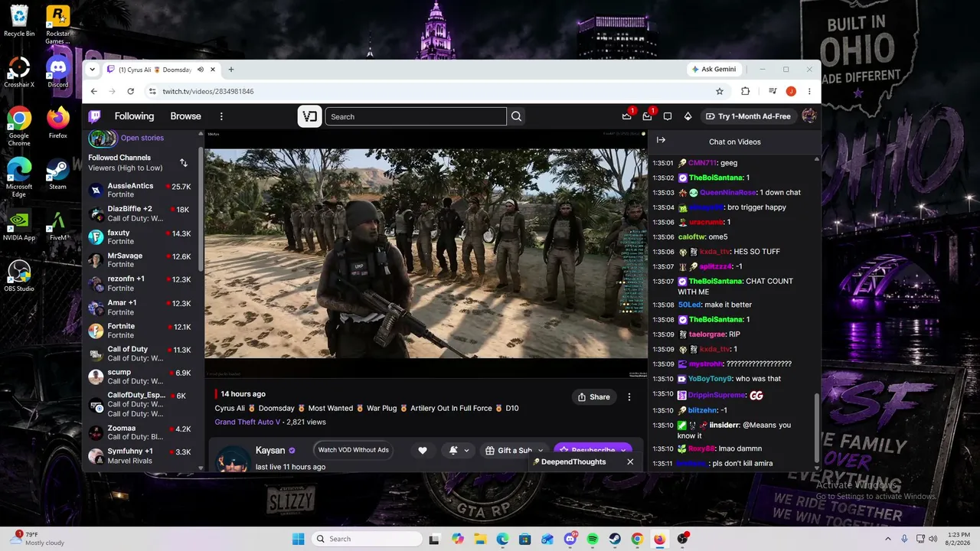Click TheBoiSantana's "CHAT COUNT WITH ME" message

(735, 286)
